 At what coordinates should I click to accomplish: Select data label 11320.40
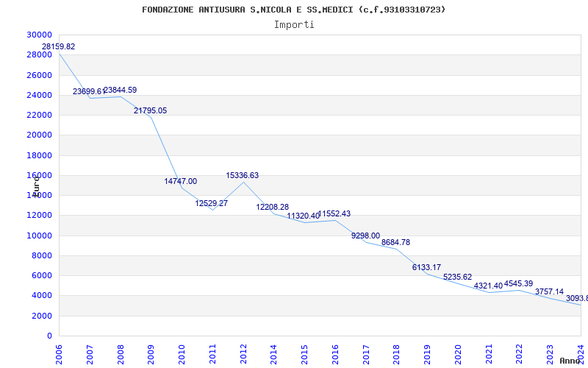(304, 216)
